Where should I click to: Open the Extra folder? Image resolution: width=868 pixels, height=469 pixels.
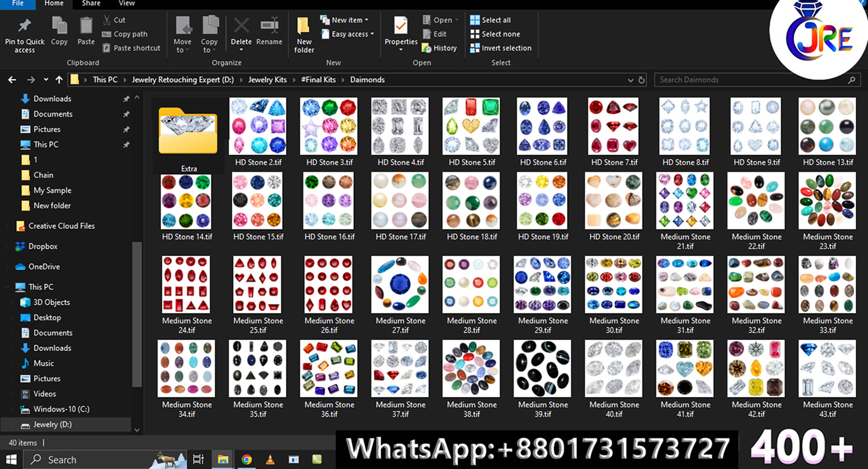pos(189,136)
